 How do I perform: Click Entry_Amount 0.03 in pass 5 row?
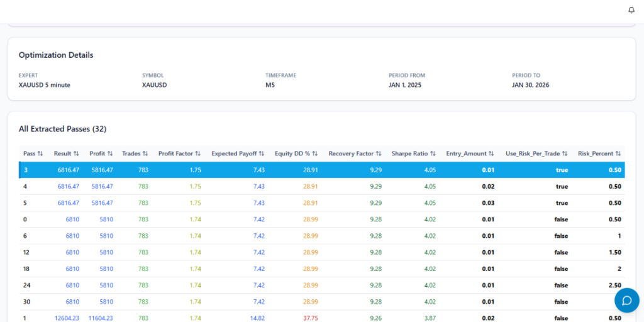tap(488, 203)
